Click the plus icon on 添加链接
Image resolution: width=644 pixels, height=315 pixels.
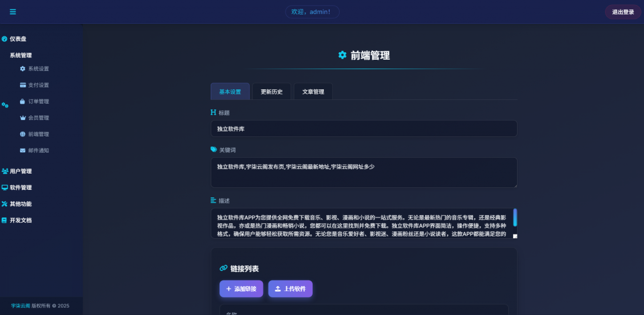pyautogui.click(x=229, y=289)
